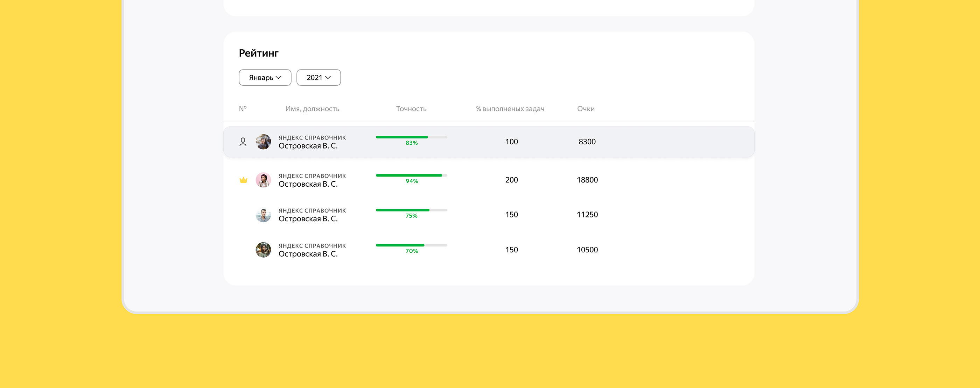Screen dimensions: 980x388
Task: Sort by Очки column header
Action: point(586,109)
